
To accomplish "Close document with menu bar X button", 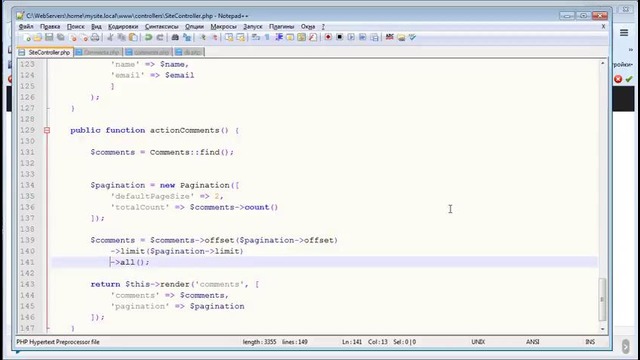I will pos(603,27).
